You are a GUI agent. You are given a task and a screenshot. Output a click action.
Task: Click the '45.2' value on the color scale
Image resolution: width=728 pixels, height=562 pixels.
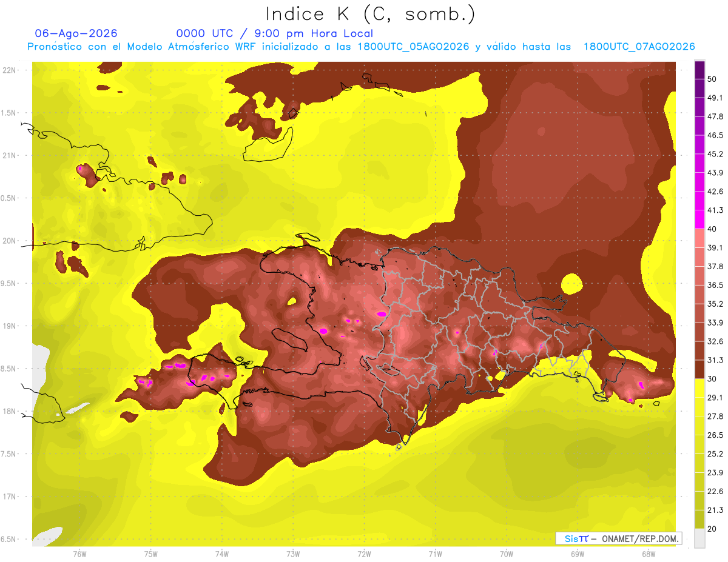click(x=715, y=154)
